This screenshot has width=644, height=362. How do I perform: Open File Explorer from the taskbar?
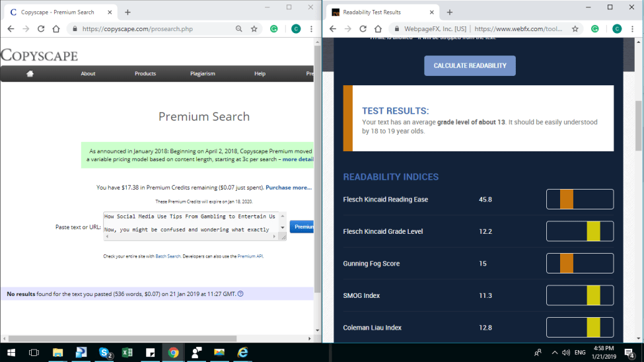[x=57, y=353]
